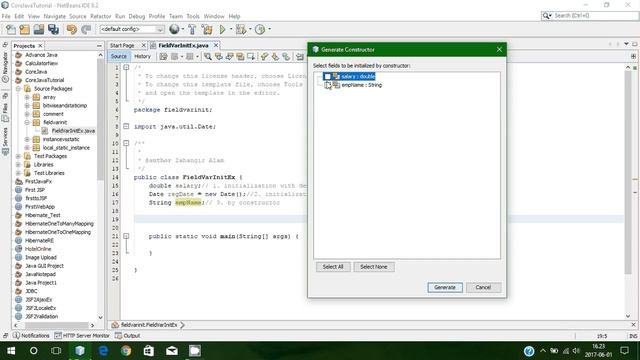This screenshot has width=640, height=360.
Task: Click the browser globe icon in toolbar
Action: 174,29
